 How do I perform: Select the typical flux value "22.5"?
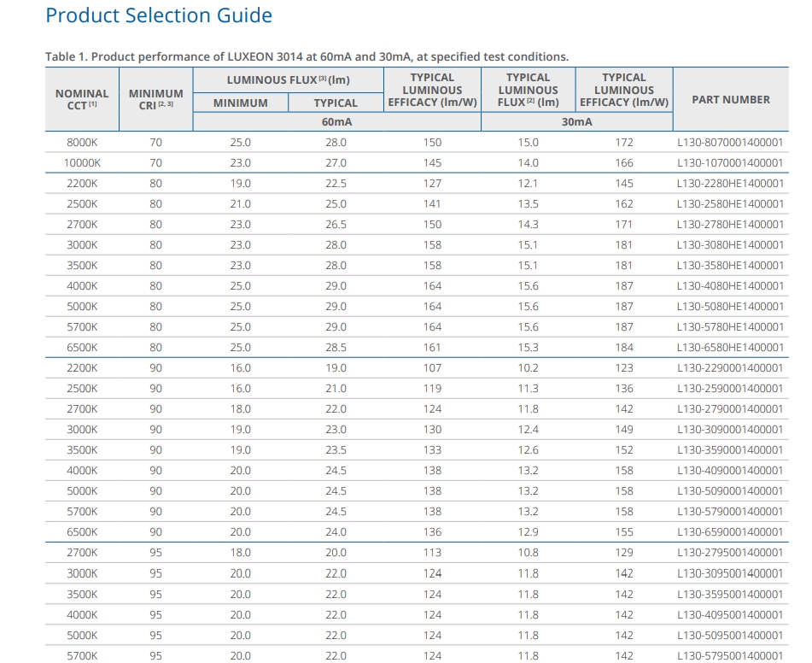coord(336,183)
